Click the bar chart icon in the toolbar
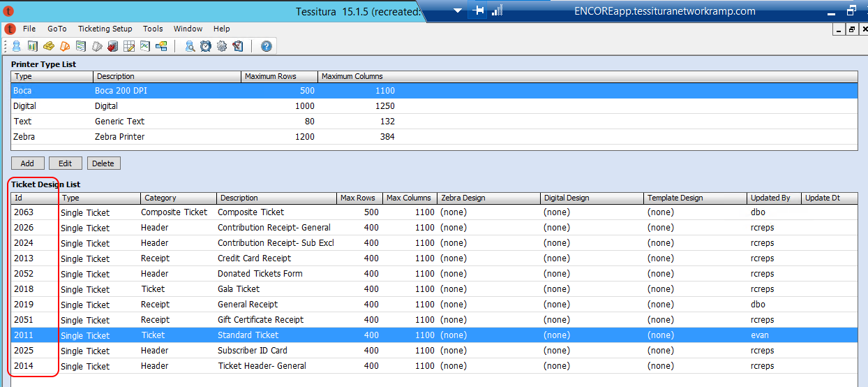Viewport: 868px width, 387px height. point(33,47)
